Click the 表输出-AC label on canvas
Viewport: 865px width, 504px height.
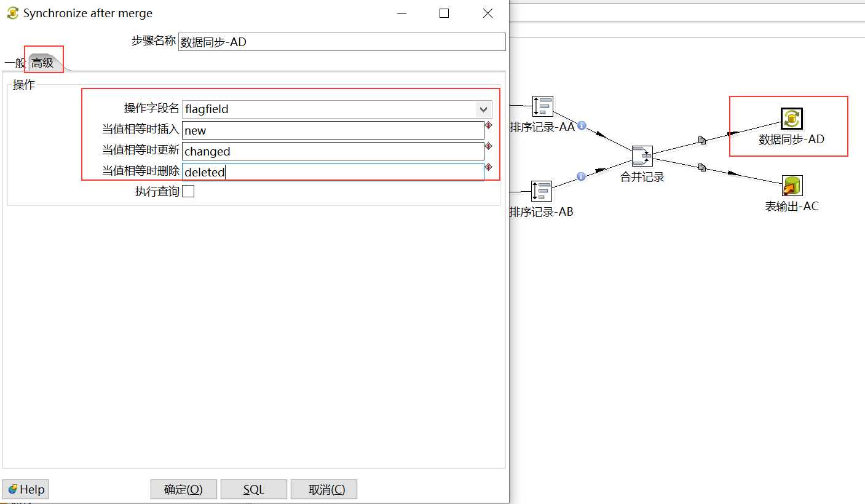792,207
